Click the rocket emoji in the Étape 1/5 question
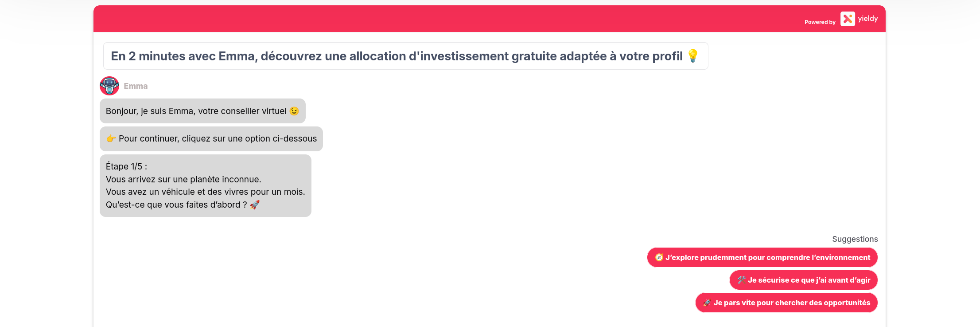The width and height of the screenshot is (980, 327). [x=255, y=205]
